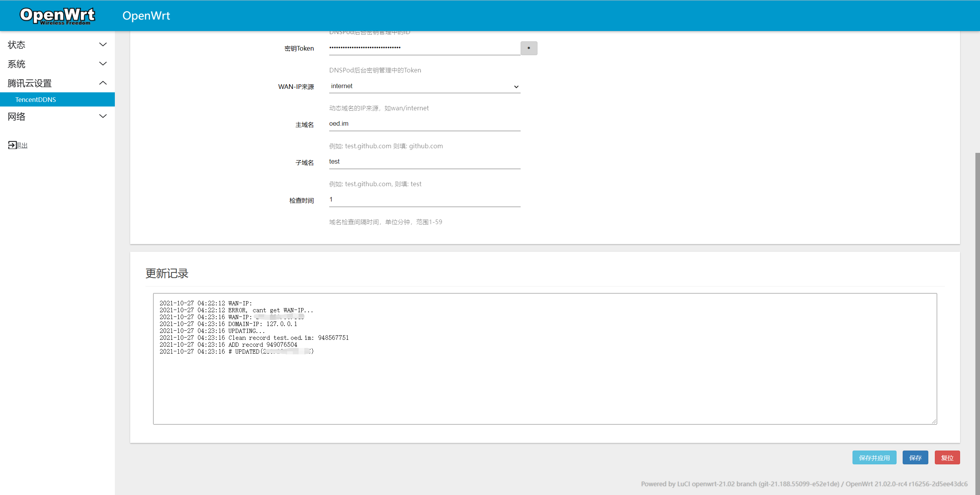Click the 'WAN-IP来源' field label

coord(296,87)
